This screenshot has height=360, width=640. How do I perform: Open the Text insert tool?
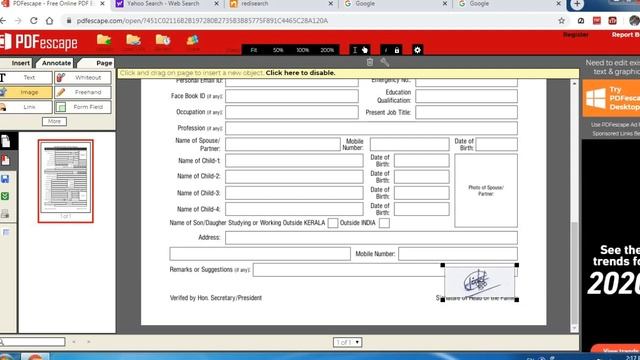point(26,78)
